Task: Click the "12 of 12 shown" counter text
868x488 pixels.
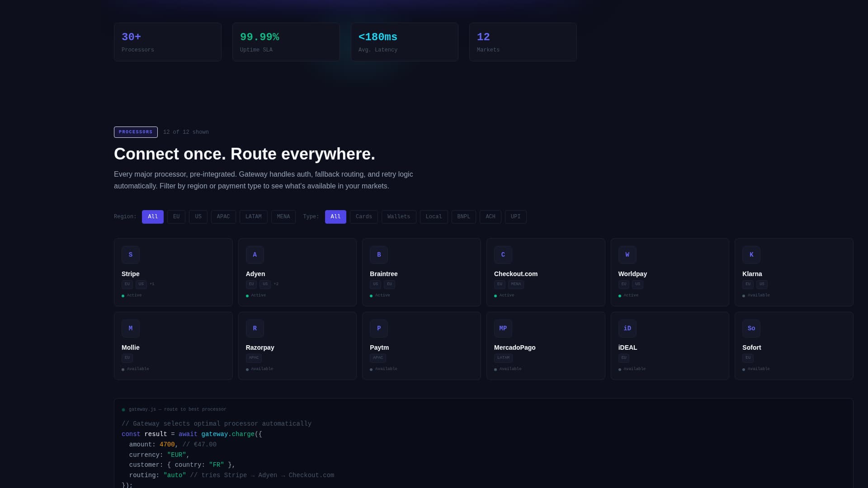Action: (186, 132)
